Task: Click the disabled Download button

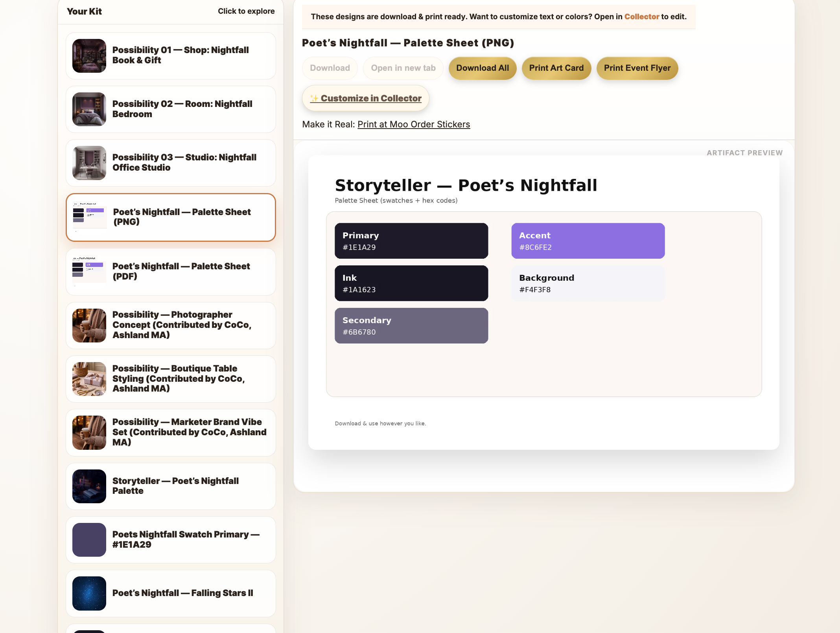Action: [x=330, y=68]
